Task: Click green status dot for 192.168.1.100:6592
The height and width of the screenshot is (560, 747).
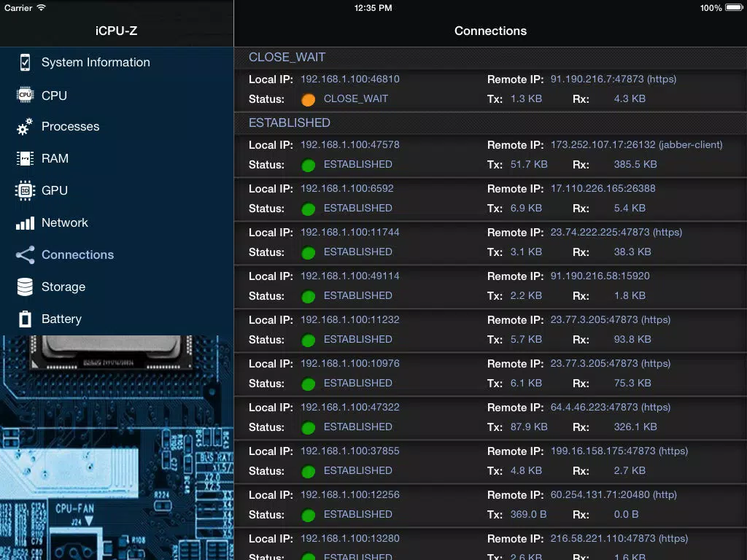Action: (309, 209)
